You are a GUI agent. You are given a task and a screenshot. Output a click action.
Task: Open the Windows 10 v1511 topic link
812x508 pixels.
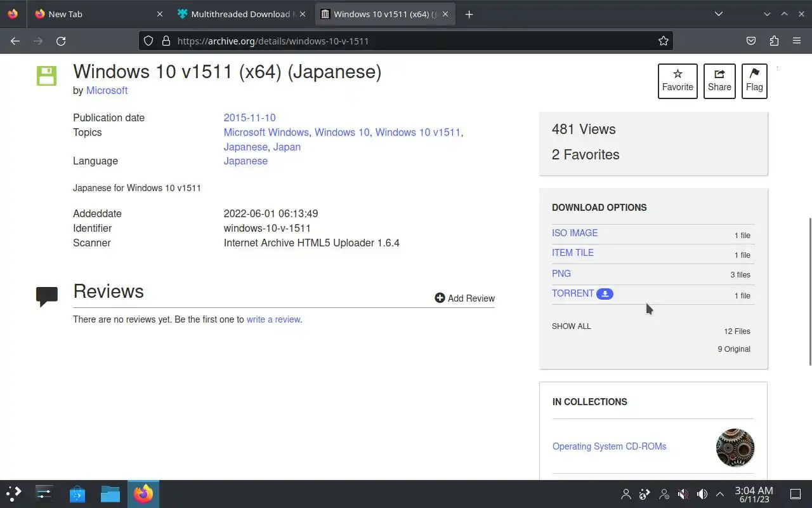417,132
